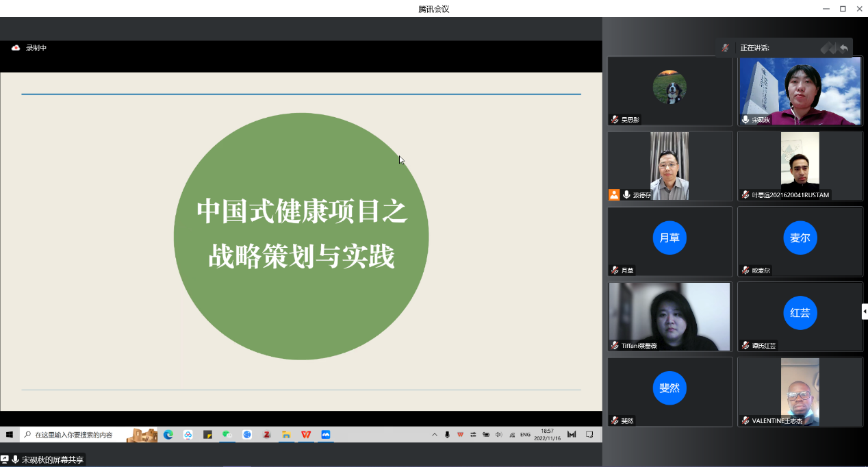Click the 麦尔 blue avatar
Image resolution: width=868 pixels, height=467 pixels.
point(800,238)
